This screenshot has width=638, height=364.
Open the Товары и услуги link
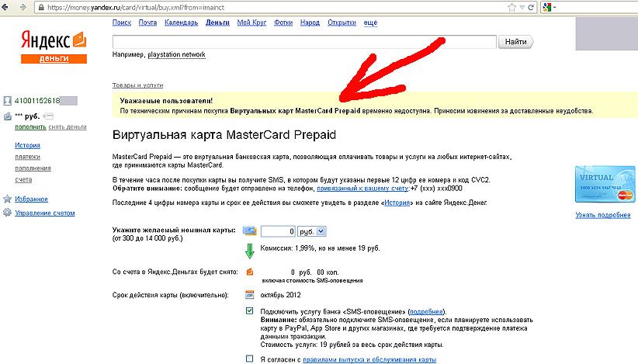point(137,85)
